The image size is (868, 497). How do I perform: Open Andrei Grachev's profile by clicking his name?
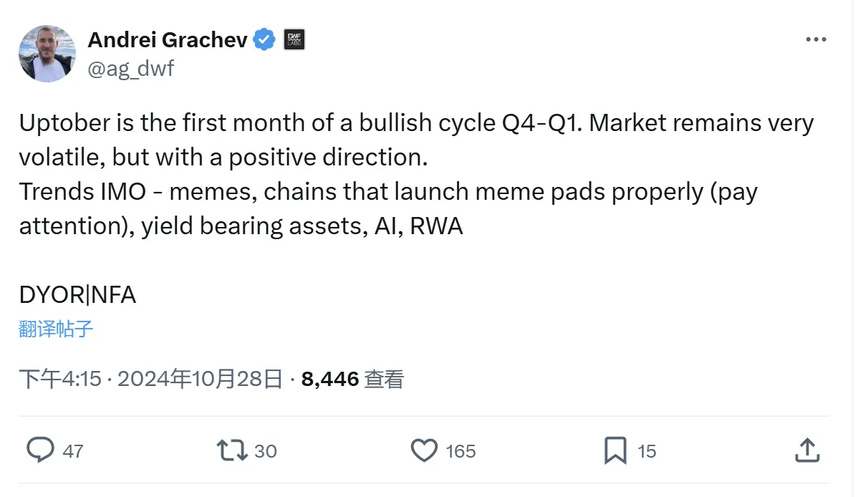[166, 39]
